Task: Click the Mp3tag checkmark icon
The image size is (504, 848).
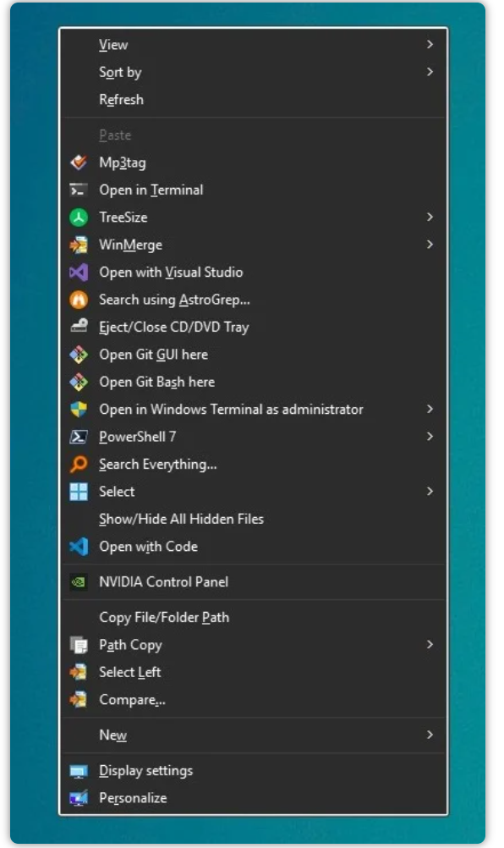Action: (79, 162)
